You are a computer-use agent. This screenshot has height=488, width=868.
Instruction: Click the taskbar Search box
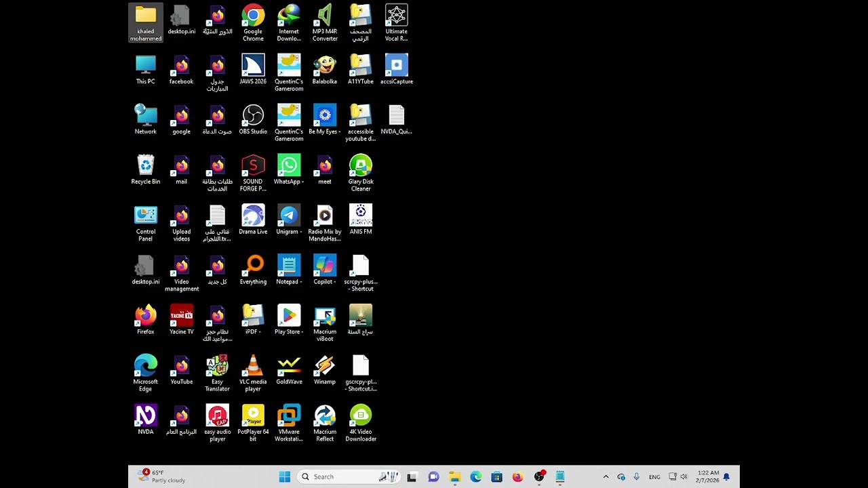pos(349,476)
